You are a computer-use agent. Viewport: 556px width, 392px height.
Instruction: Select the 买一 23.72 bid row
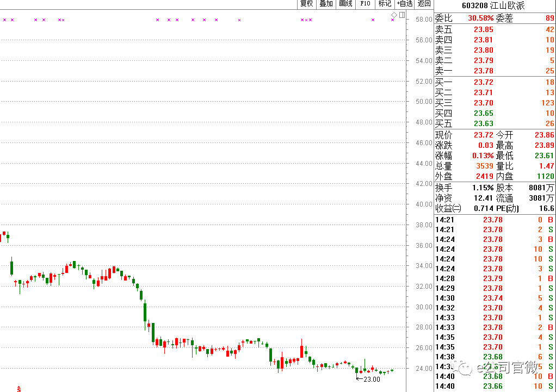click(495, 82)
